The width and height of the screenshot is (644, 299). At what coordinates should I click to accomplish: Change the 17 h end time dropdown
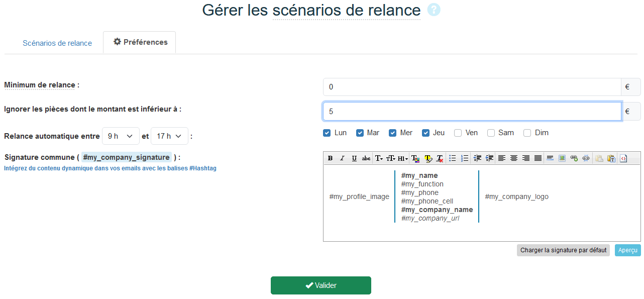(x=169, y=135)
